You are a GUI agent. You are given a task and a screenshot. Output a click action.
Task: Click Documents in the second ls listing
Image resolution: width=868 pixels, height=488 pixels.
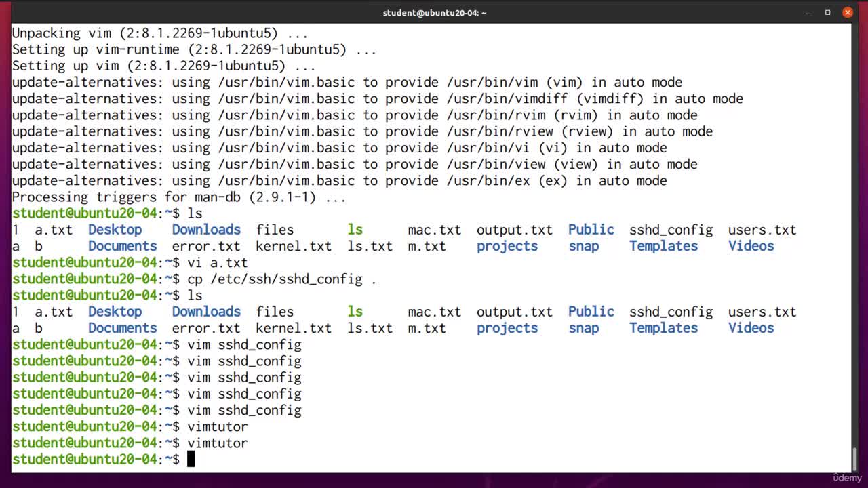pos(122,328)
